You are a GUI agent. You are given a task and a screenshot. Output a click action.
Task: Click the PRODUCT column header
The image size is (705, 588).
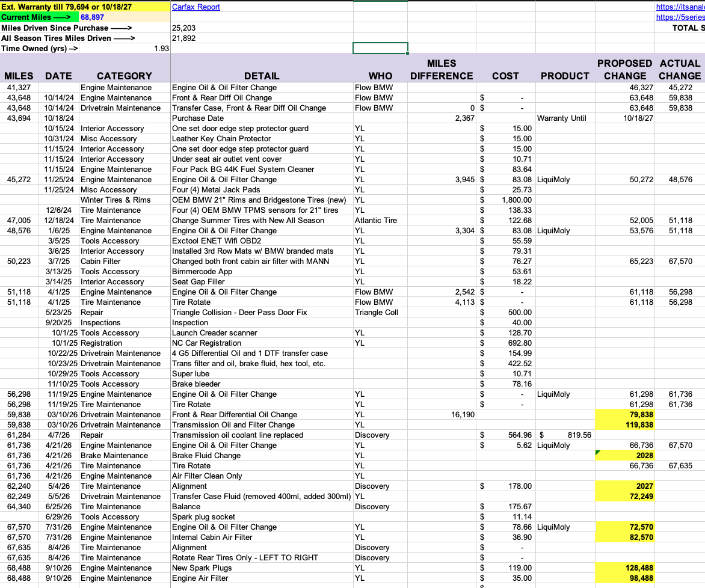565,76
